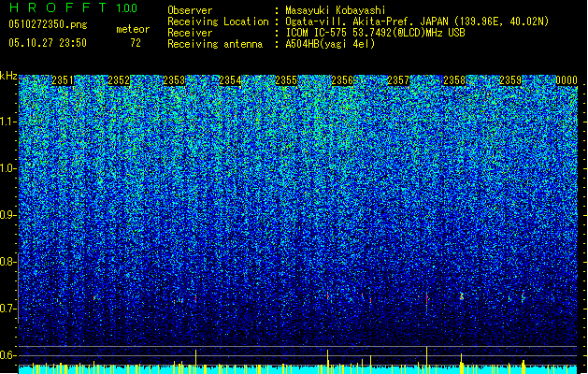Screen dimensions: 588x374
Task: Click the location text Ogata-vill. Akita-Pref. JAPAN
Action: pyautogui.click(x=366, y=22)
